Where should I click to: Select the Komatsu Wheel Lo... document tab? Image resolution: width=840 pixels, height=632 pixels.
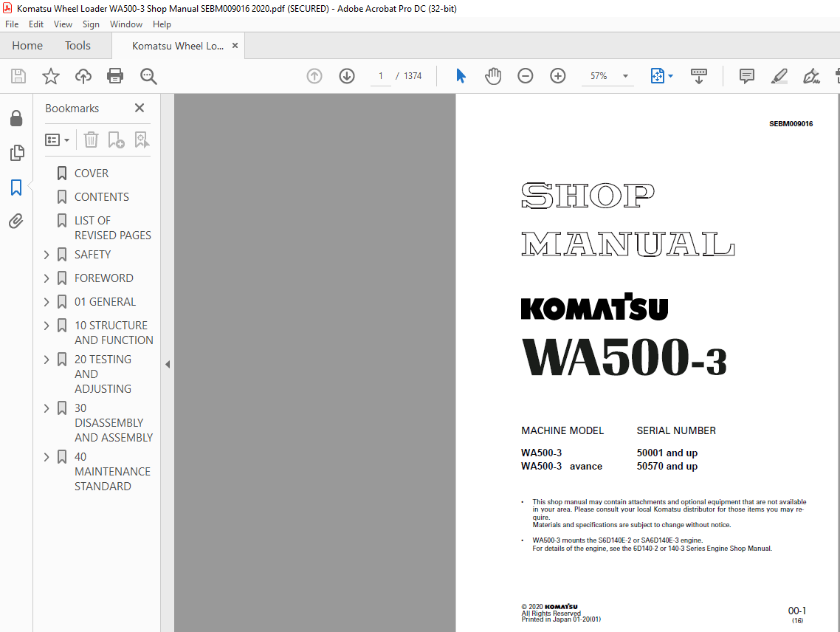tap(177, 46)
